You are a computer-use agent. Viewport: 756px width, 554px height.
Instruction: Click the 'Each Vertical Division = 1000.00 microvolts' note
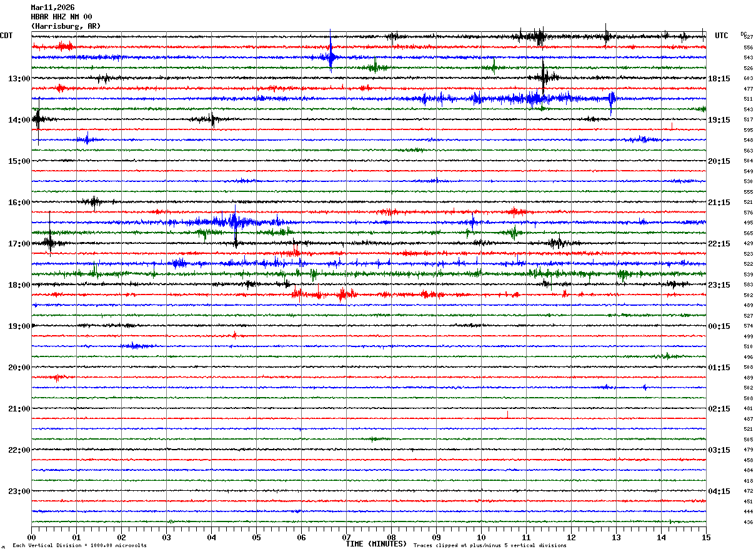click(79, 546)
